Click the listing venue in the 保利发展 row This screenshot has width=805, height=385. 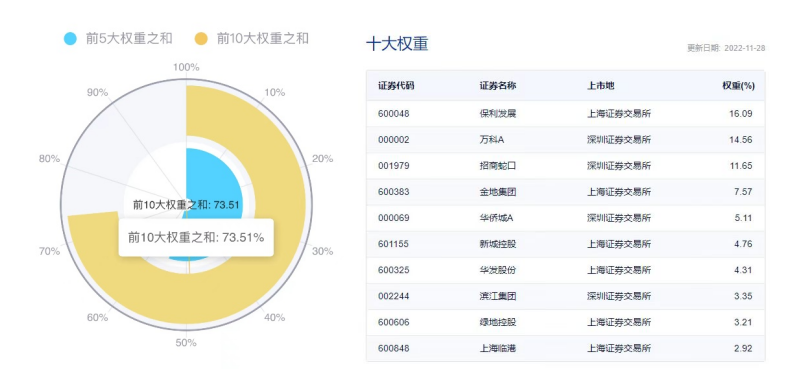619,114
